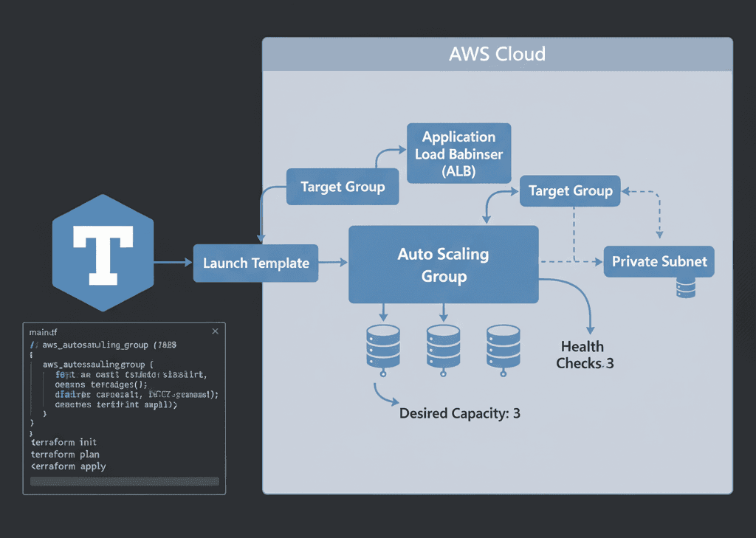Click the AWS Cloud header title

(497, 54)
